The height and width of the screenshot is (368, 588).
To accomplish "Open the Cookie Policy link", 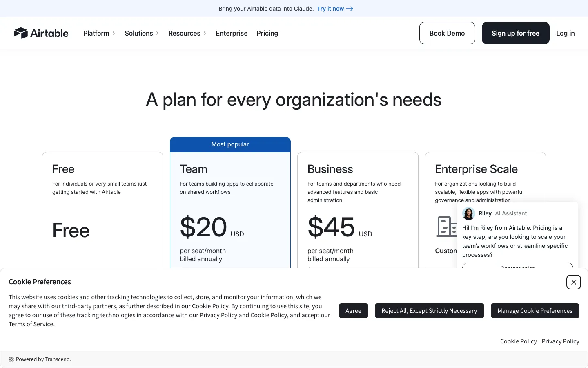I will (x=518, y=341).
